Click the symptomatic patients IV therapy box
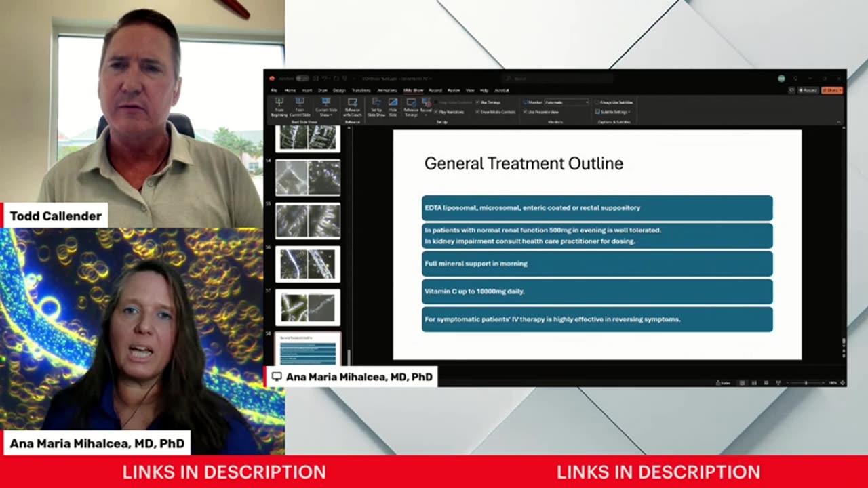 pos(597,319)
